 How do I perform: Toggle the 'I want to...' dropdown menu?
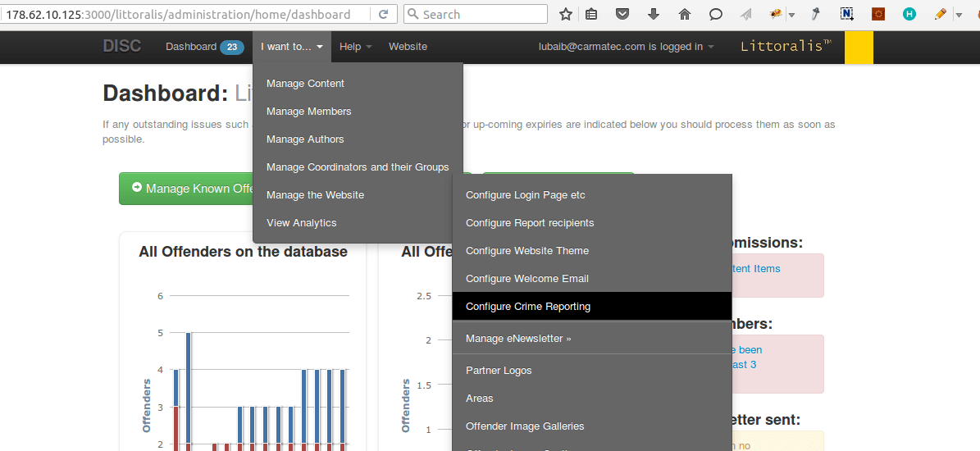click(x=292, y=47)
